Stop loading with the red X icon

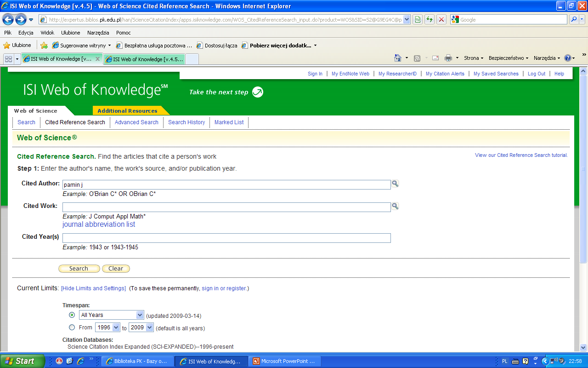pyautogui.click(x=441, y=19)
